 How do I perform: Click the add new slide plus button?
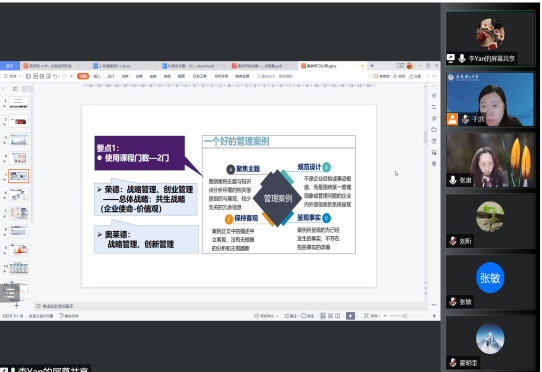(x=16, y=306)
